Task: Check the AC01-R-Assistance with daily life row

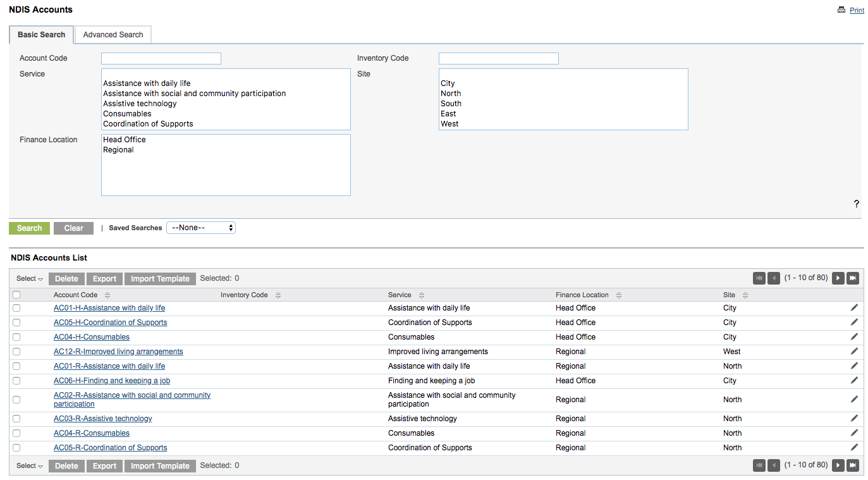Action: coord(16,366)
